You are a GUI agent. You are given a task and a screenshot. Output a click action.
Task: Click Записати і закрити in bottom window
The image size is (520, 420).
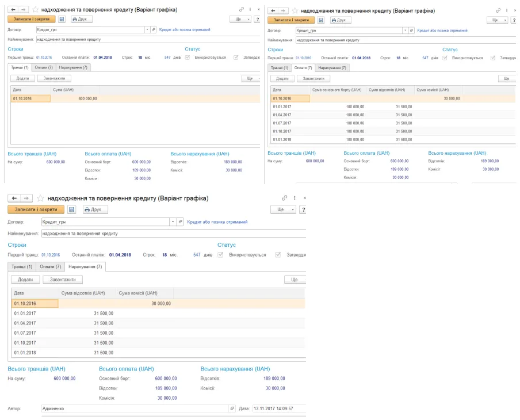36,209
